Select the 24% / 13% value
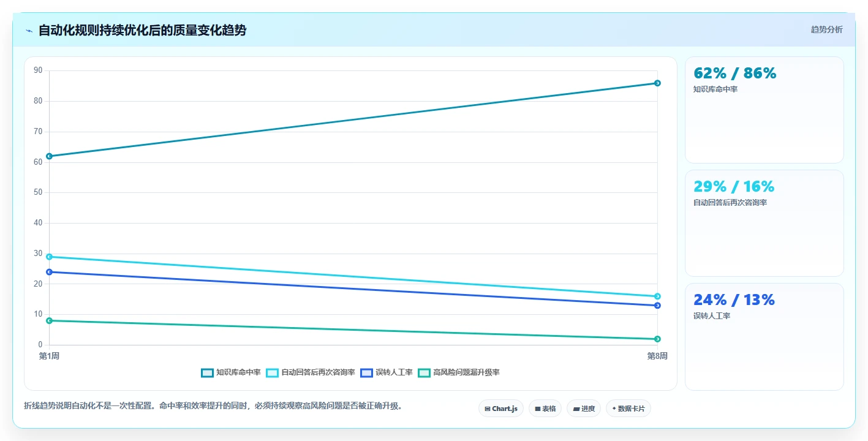Viewport: 868px width, 441px height. tap(734, 300)
